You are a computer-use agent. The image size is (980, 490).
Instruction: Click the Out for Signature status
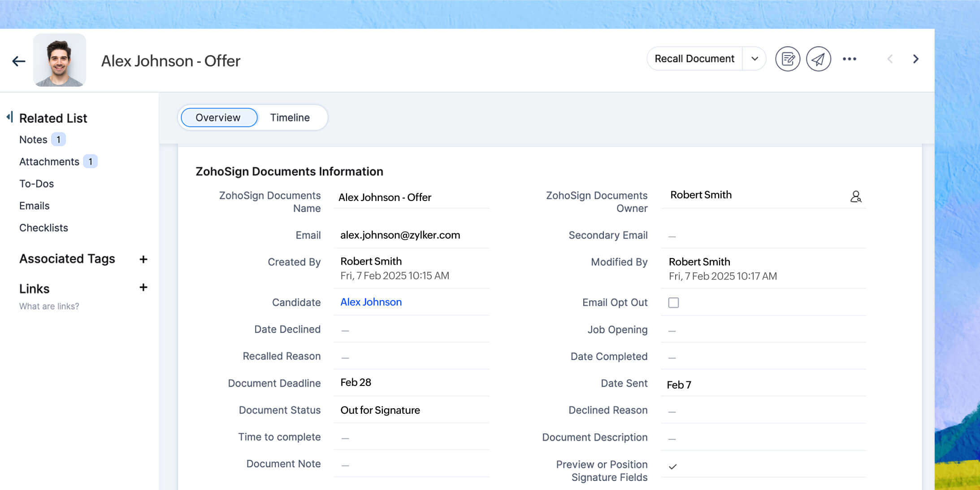coord(380,410)
